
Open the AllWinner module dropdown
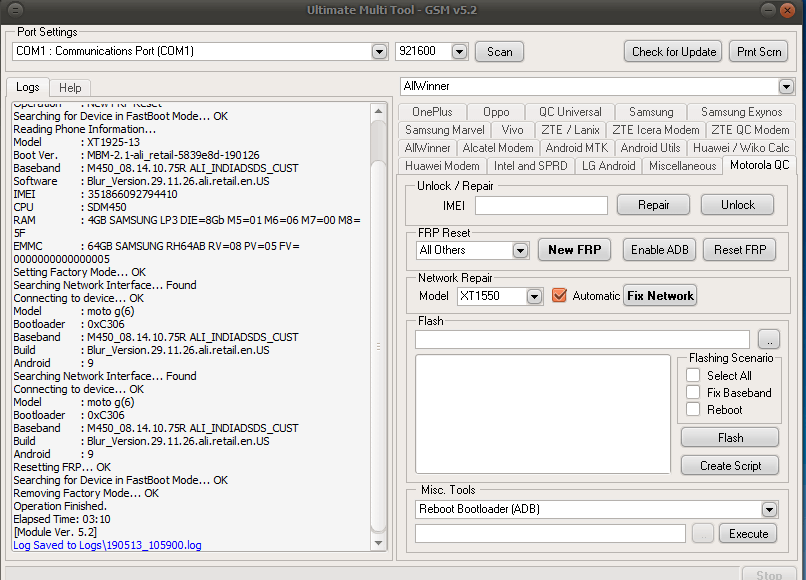point(786,86)
